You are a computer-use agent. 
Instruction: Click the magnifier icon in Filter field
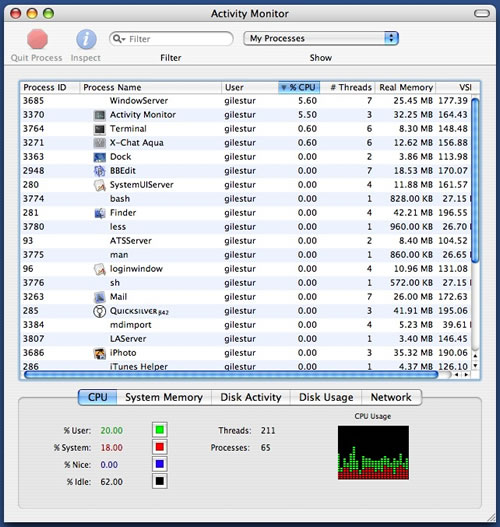119,39
